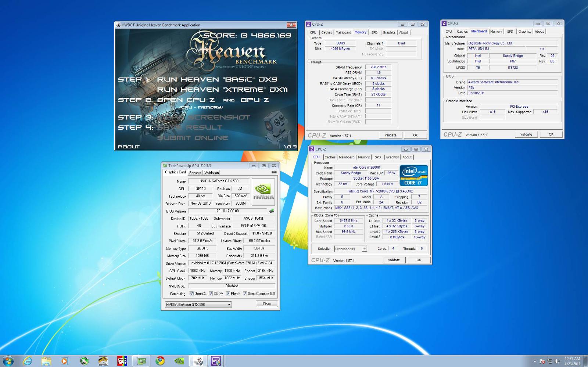Screen dimensions: 588x367
Task: Click Save Result in step 4
Action: point(190,127)
